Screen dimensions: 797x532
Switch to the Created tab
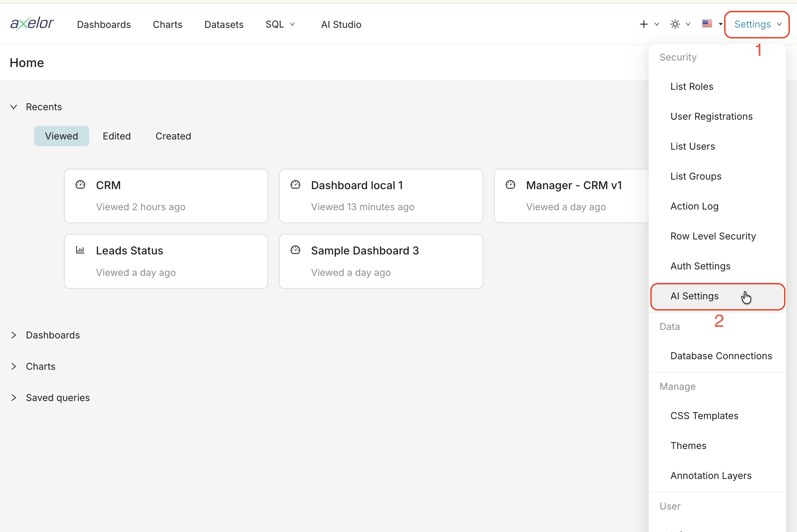[x=173, y=136]
